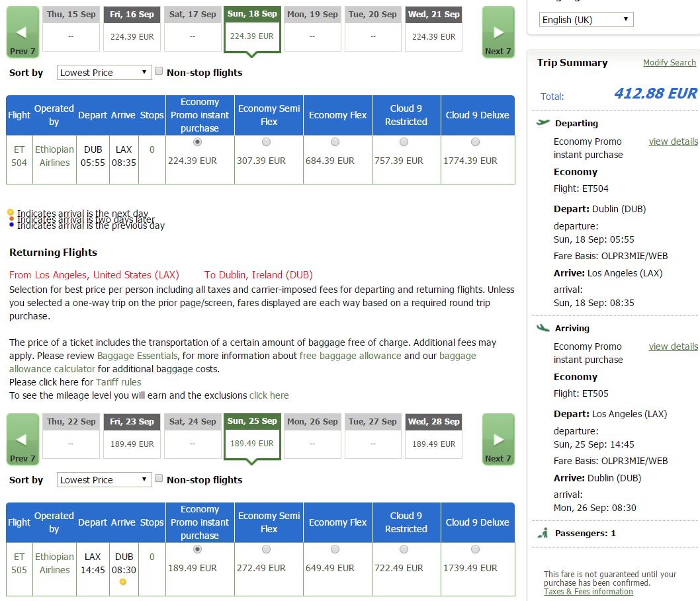The image size is (700, 601).
Task: Open the Tariff rules link
Action: [x=118, y=382]
